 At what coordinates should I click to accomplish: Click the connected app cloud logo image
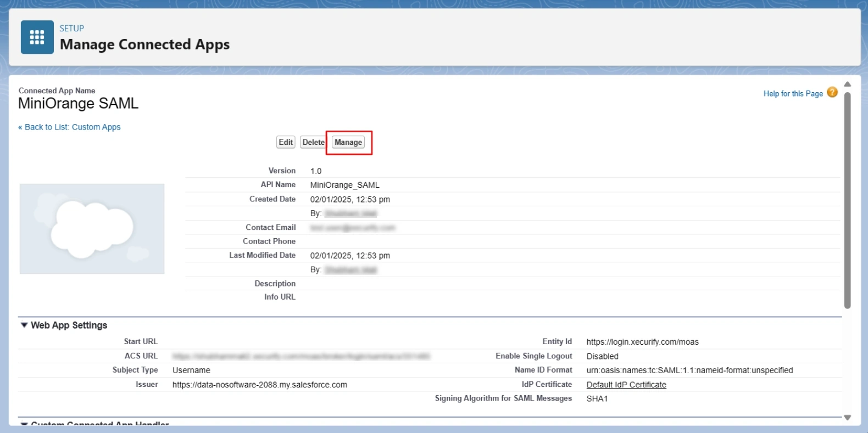click(92, 229)
